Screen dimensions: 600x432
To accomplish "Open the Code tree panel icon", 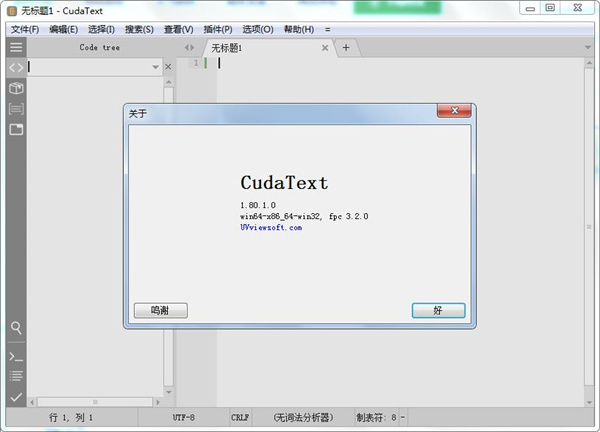I will [16, 68].
